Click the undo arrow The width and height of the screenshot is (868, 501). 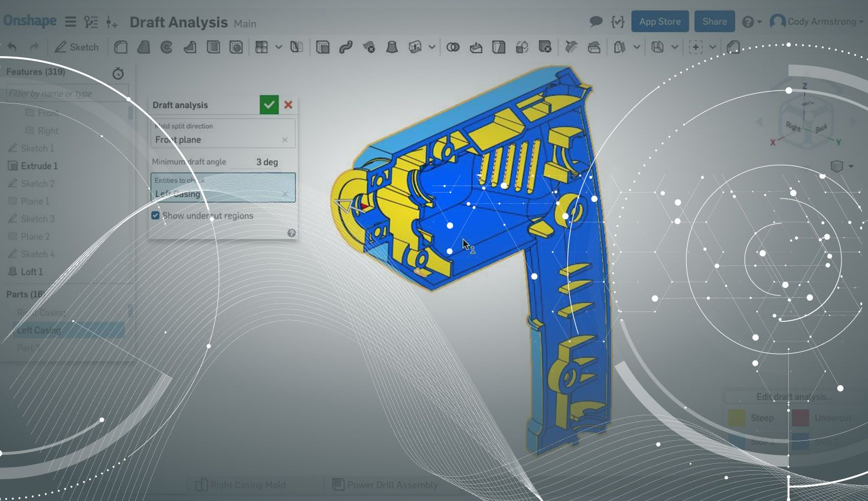click(x=12, y=47)
